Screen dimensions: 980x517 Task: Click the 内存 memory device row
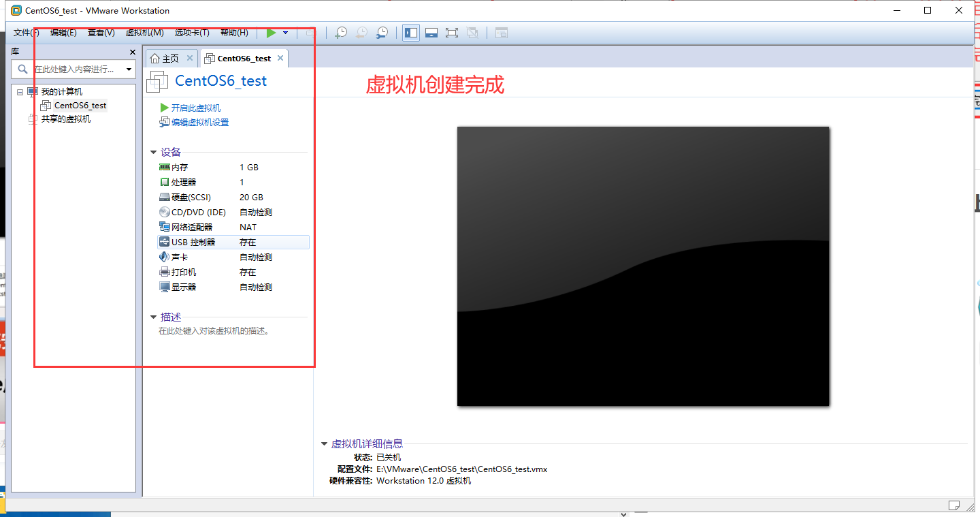click(233, 168)
